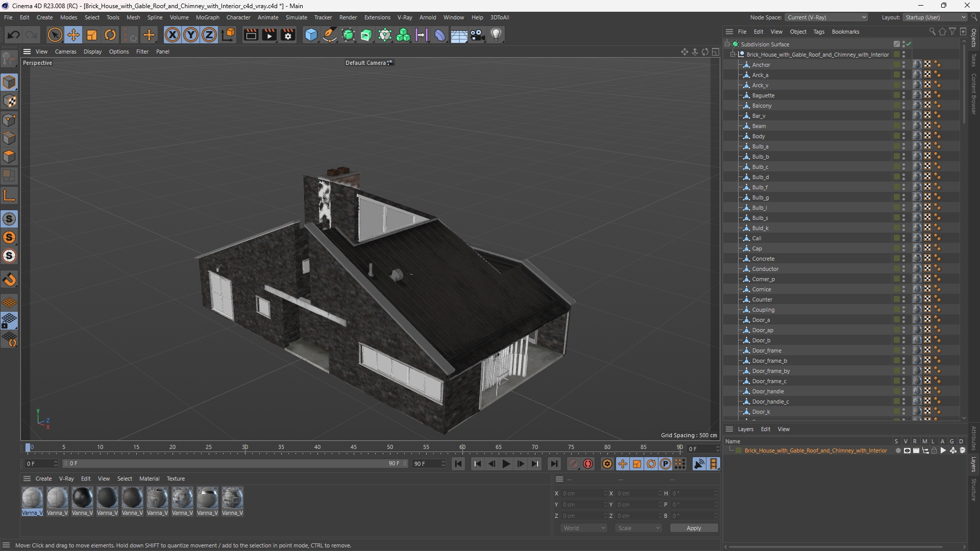
Task: Toggle the Z-axis lock icon
Action: [x=209, y=35]
